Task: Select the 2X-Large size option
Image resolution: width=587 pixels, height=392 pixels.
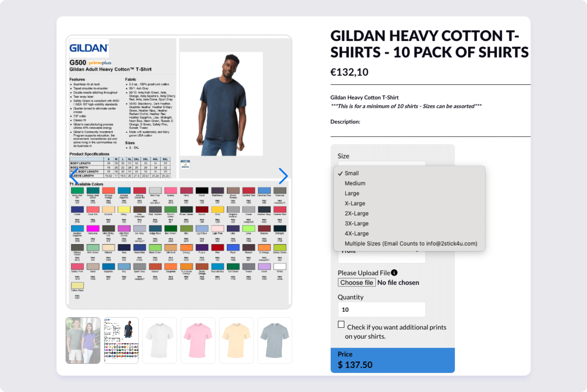Action: [x=356, y=213]
